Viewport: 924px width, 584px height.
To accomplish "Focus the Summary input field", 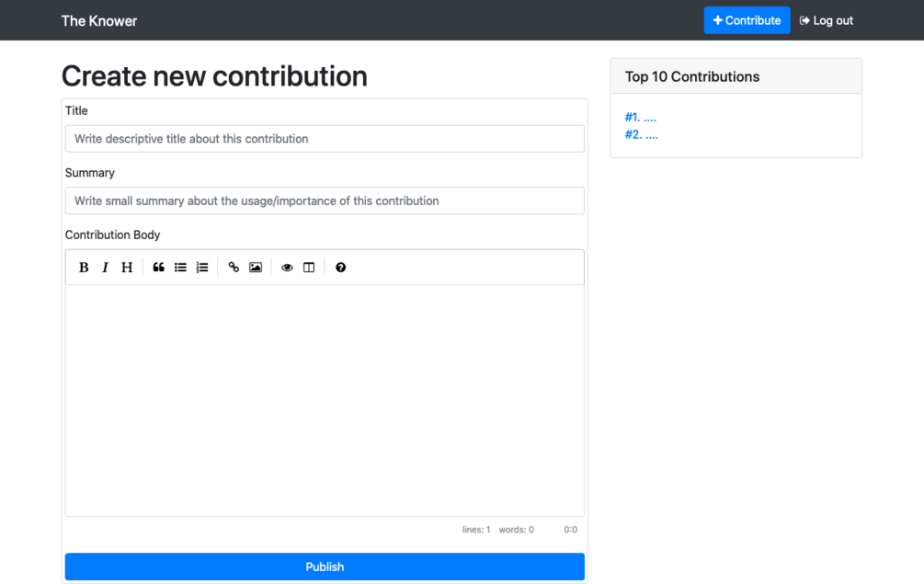I will (x=325, y=201).
